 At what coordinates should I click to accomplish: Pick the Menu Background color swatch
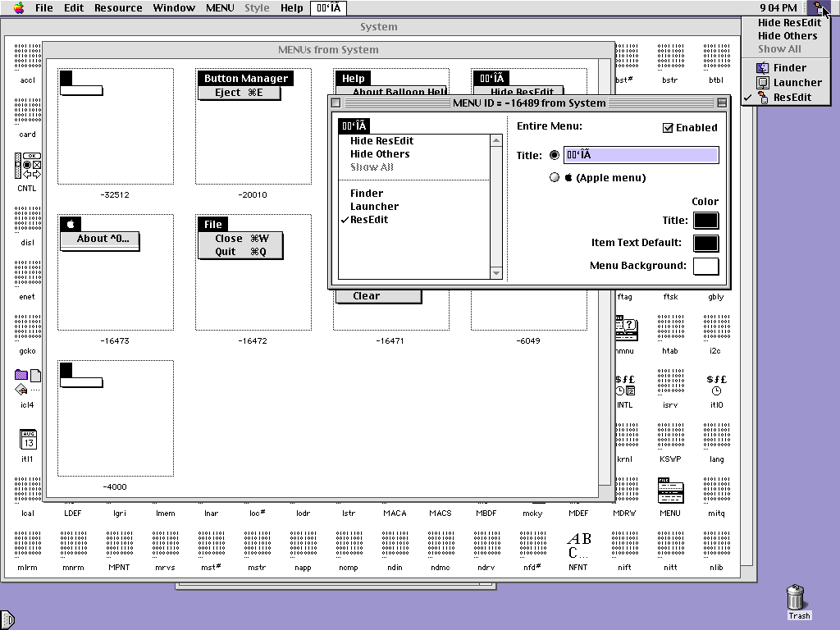705,267
